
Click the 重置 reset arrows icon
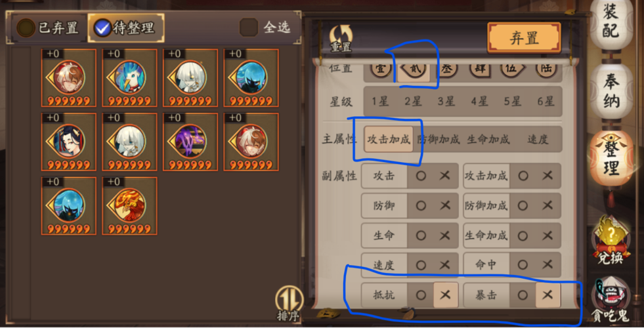[x=341, y=38]
